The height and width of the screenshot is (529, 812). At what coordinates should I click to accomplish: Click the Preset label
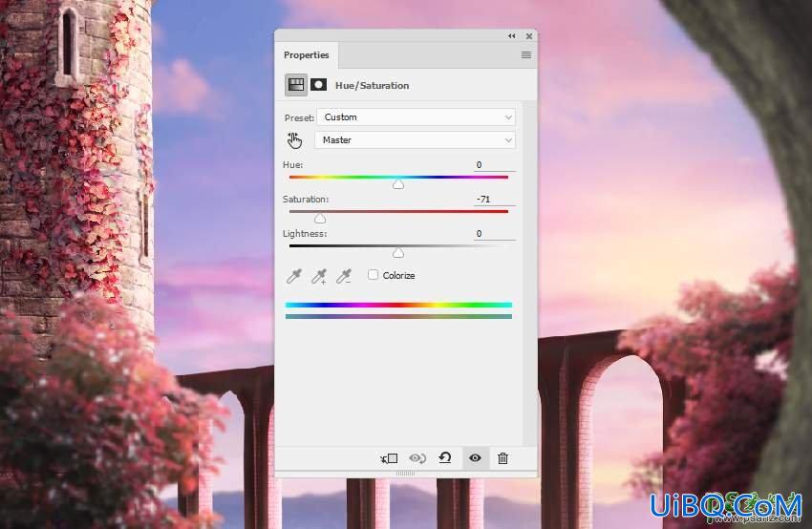coord(299,118)
